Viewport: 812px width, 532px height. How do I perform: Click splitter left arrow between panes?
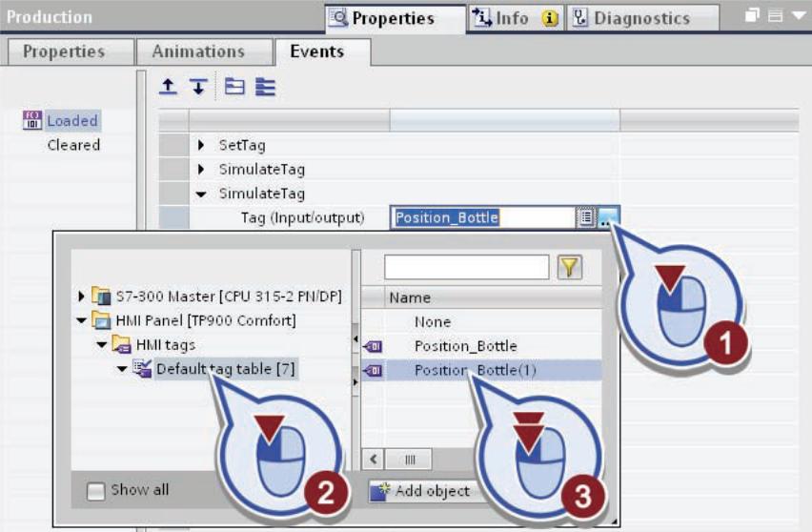[355, 338]
